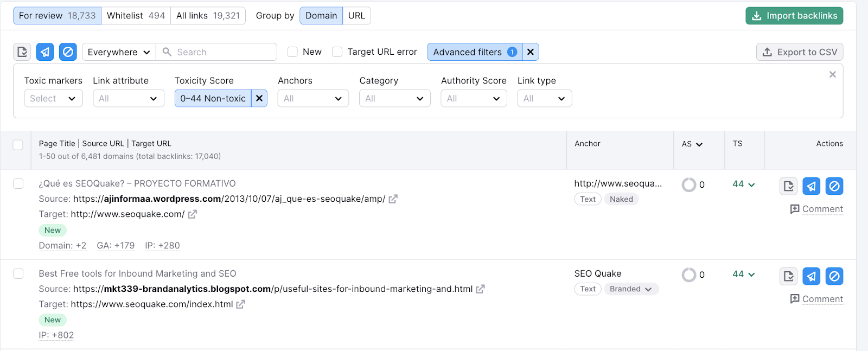
Task: Click the GA: +179 link
Action: (x=116, y=246)
